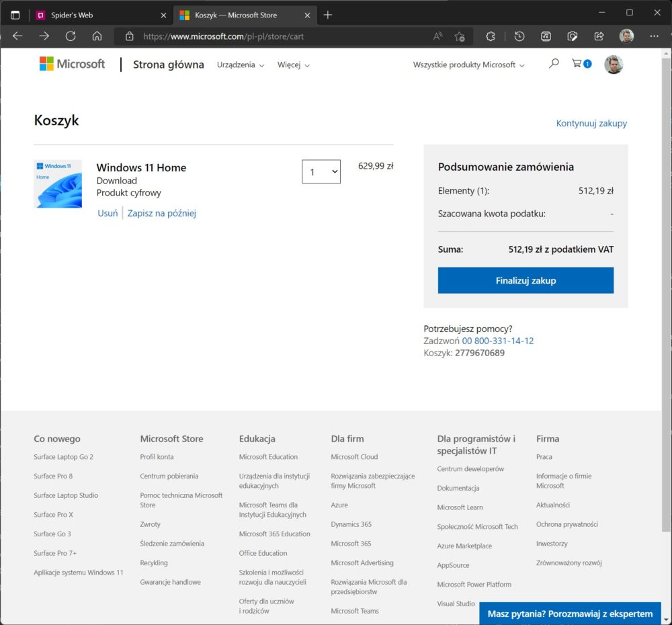Open Zrównoważony rozwój link
672x625 pixels.
[569, 563]
